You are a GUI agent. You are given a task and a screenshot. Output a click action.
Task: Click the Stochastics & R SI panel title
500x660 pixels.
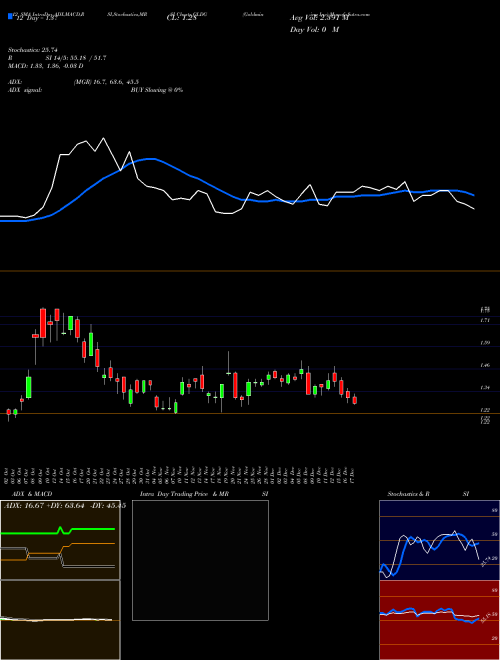pos(428,494)
